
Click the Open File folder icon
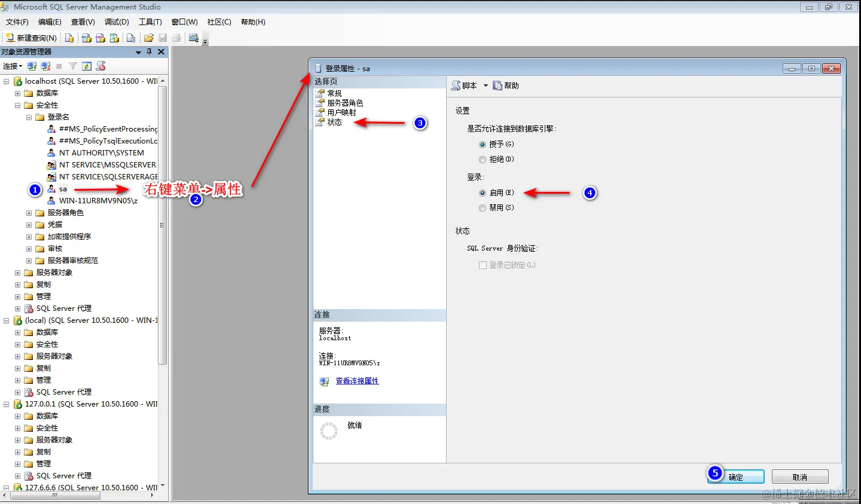click(x=149, y=38)
